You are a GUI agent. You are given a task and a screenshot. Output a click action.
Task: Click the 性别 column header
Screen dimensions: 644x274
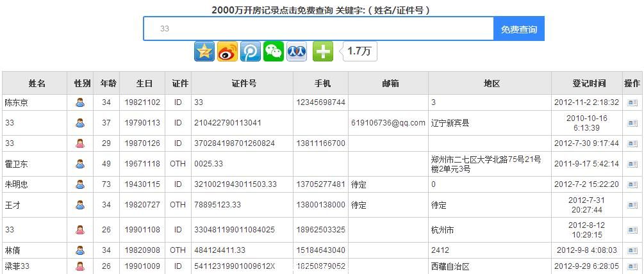[x=82, y=83]
